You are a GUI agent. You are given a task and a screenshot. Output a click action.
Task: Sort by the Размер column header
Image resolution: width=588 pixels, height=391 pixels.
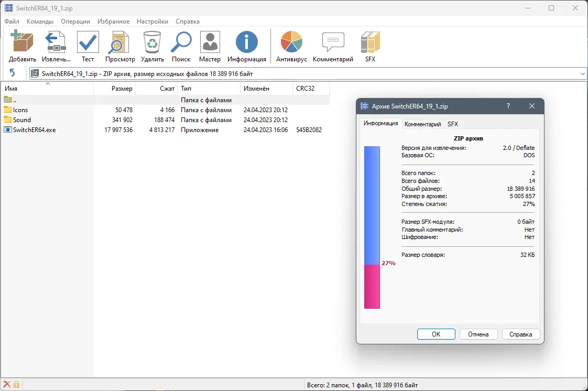click(114, 89)
